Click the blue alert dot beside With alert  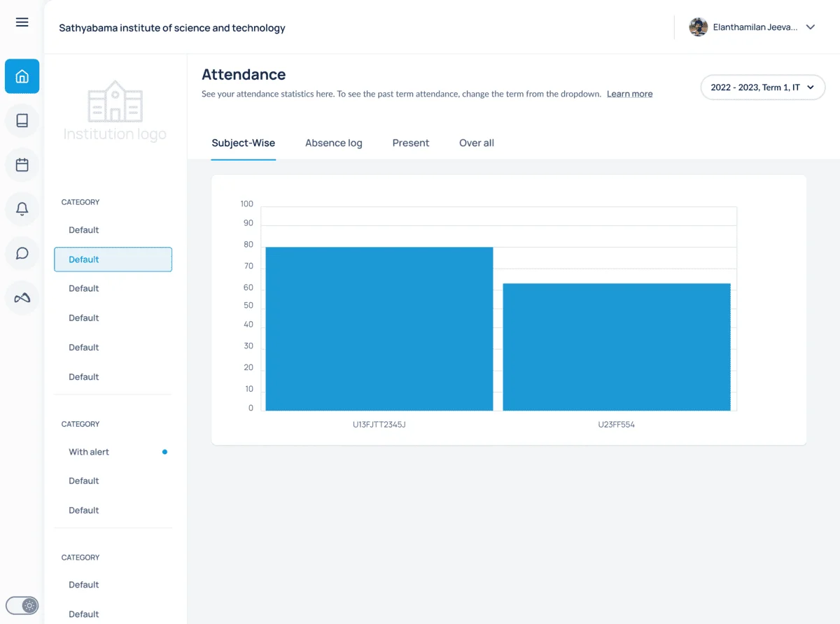coord(164,452)
